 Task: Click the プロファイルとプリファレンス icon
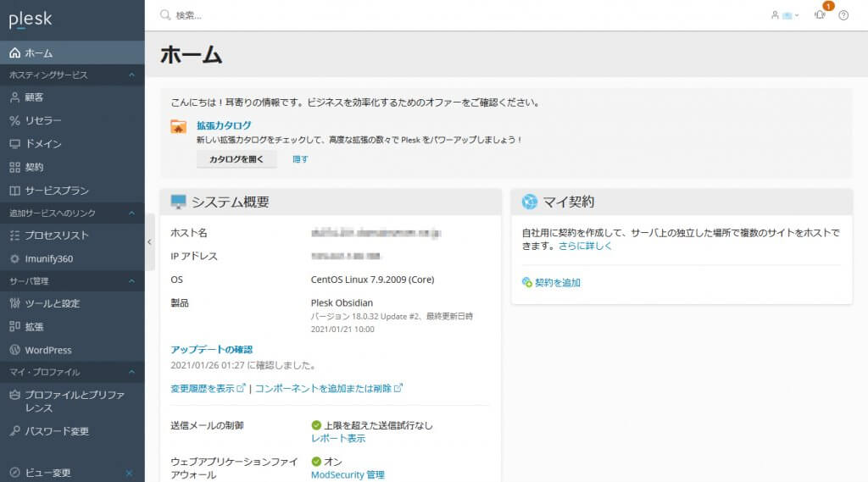[15, 395]
